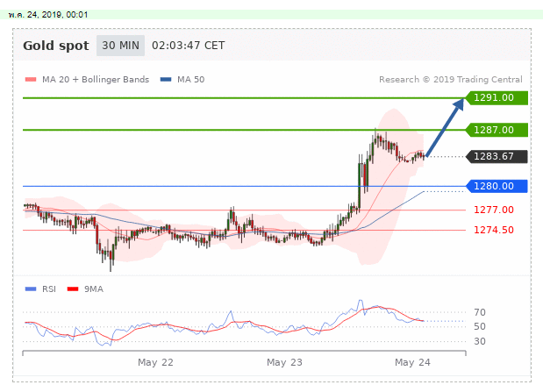Viewport: 543px width, 392px height.
Task: Click the 1283.67 current price tag
Action: coord(497,156)
